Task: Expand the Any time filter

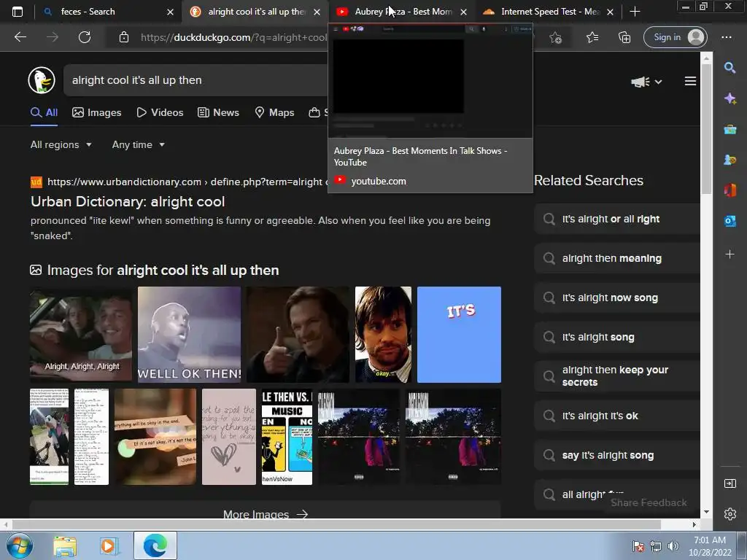Action: coord(138,145)
